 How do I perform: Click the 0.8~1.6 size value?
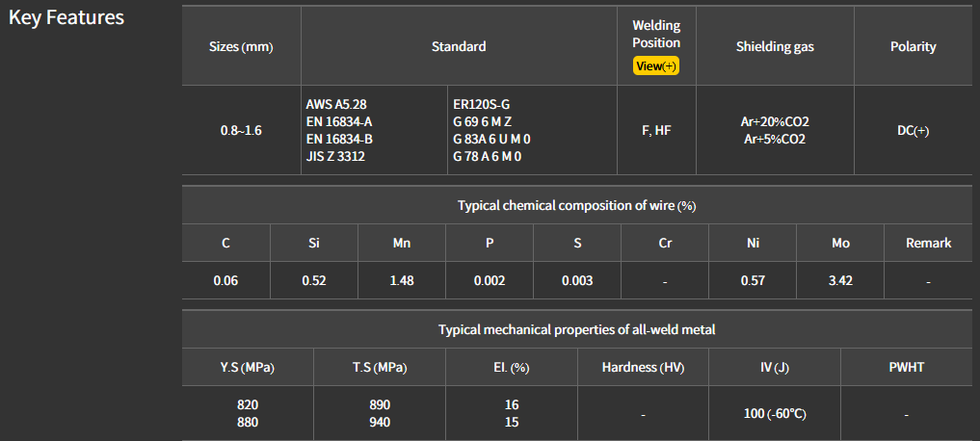point(241,130)
